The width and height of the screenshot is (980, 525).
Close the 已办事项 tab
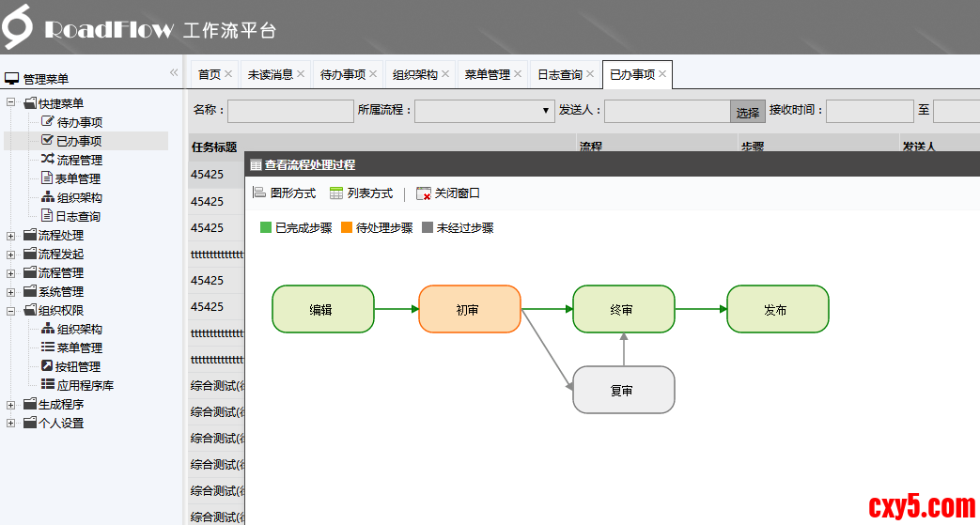point(662,74)
